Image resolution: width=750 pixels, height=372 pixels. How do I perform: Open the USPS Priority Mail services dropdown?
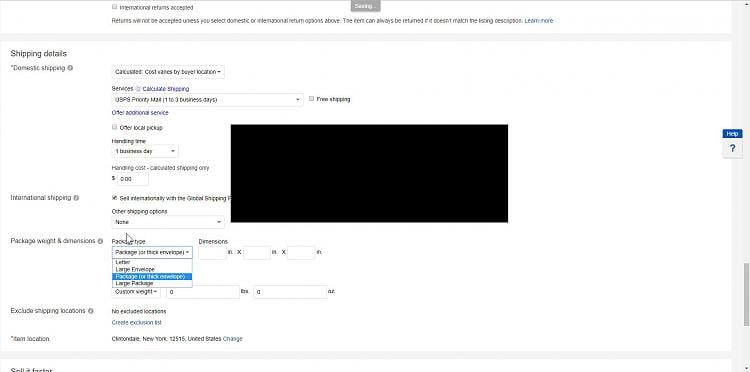(207, 99)
